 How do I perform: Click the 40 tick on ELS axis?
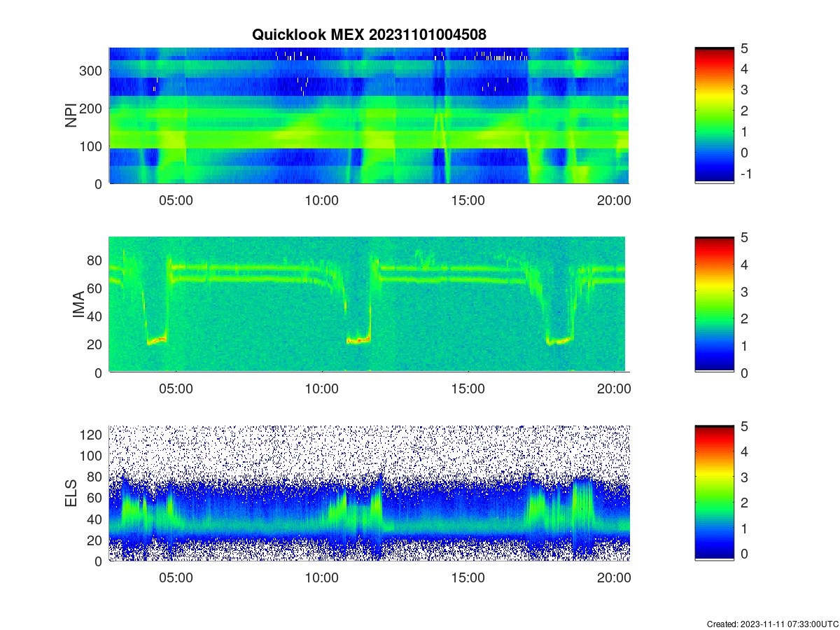point(96,519)
